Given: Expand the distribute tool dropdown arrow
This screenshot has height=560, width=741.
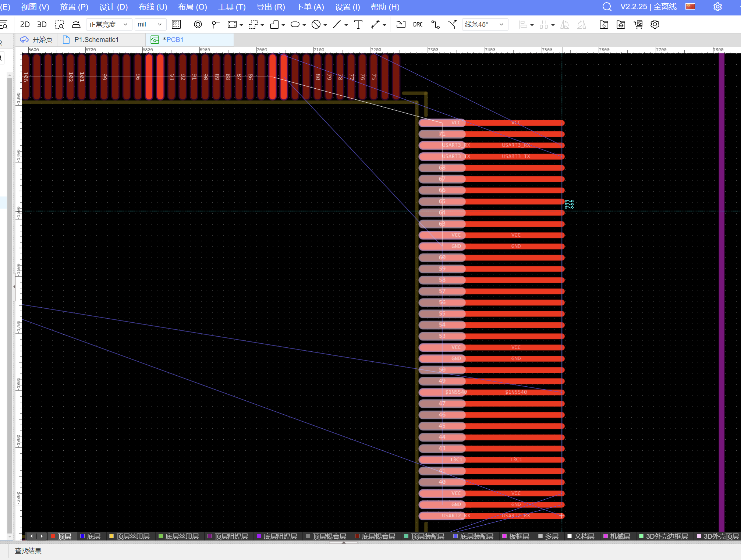Looking at the screenshot, I should tap(553, 25).
